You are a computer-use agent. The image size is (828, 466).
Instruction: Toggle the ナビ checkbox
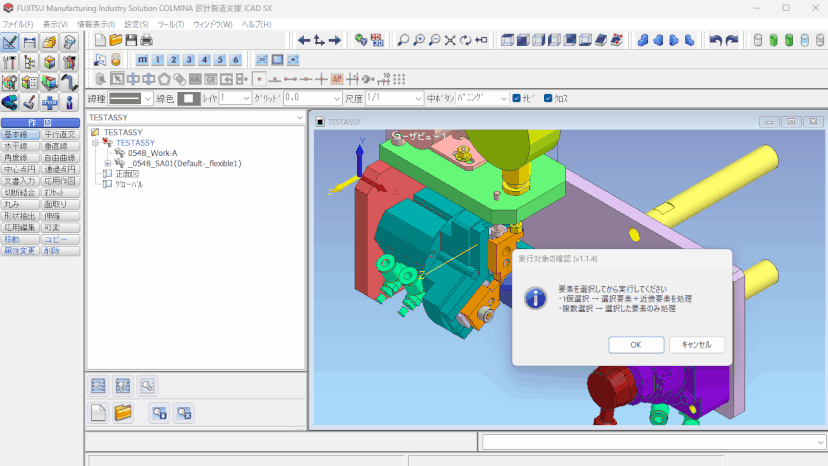click(516, 98)
